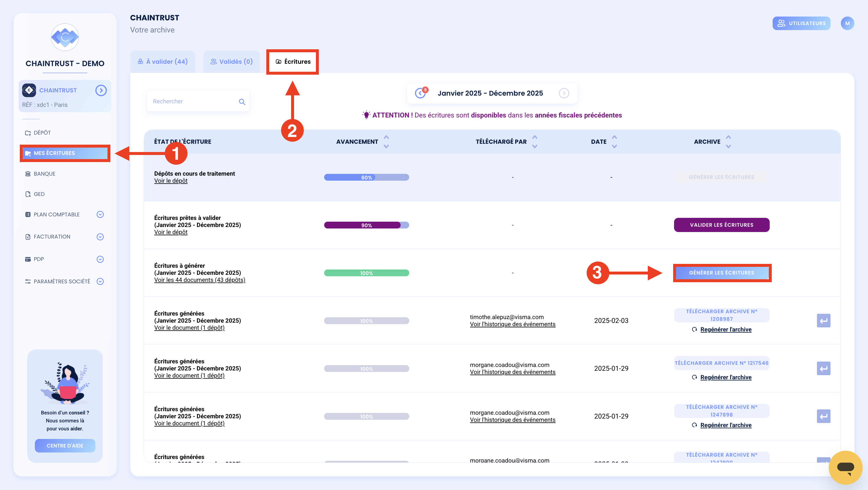This screenshot has height=490, width=868.
Task: Download archive N° 1217546
Action: point(722,363)
